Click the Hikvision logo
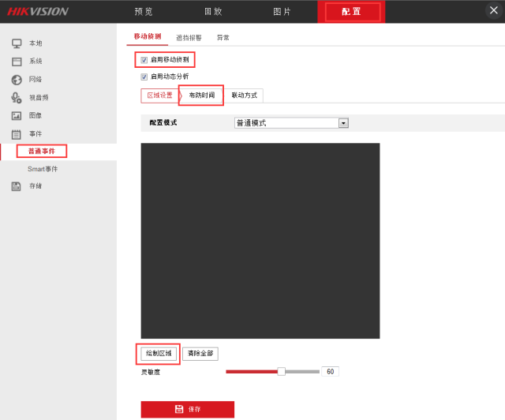Image resolution: width=505 pixels, height=420 pixels. point(38,12)
